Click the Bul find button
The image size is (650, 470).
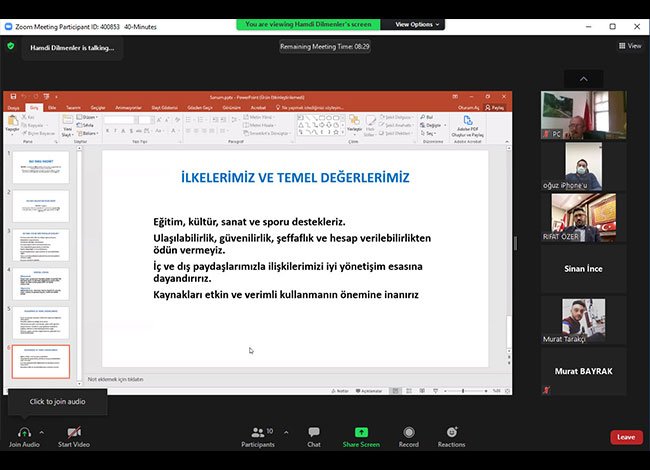(x=427, y=117)
